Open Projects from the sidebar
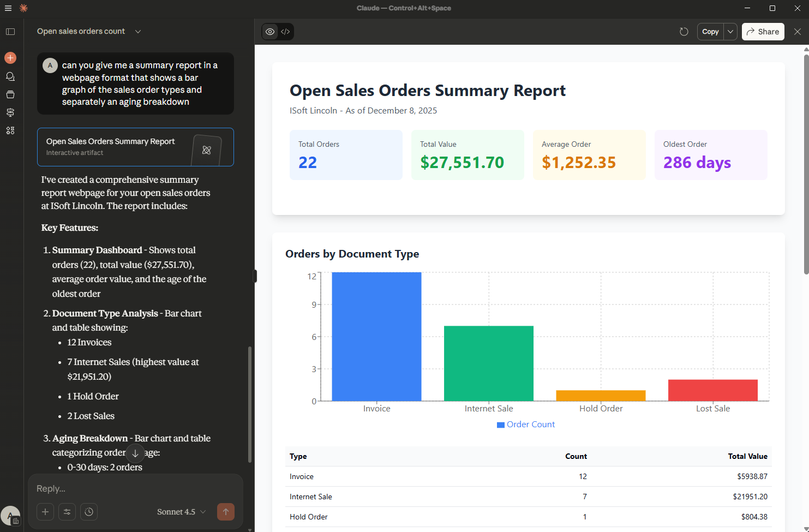This screenshot has width=809, height=532. pos(10,94)
